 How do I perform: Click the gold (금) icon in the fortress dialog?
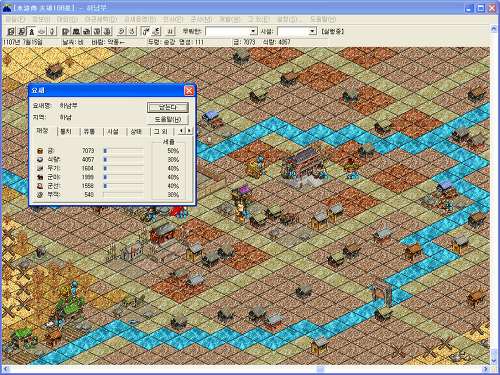[40, 151]
